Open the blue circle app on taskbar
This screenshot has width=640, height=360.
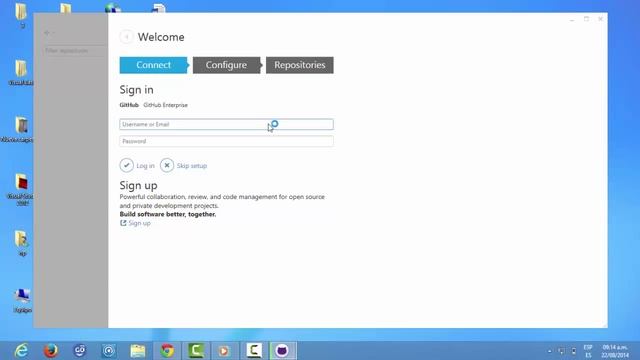pos(109,351)
